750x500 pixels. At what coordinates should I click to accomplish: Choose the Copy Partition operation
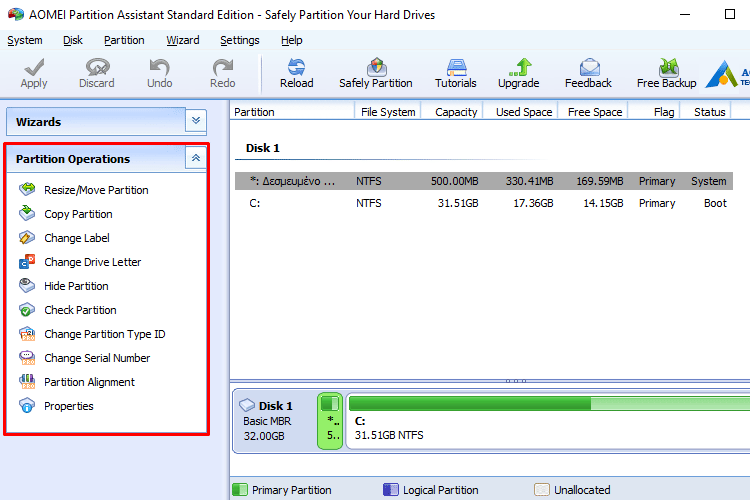click(x=78, y=214)
